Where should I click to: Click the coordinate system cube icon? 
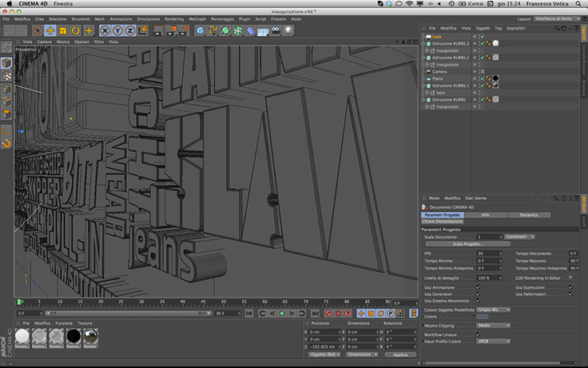tap(143, 30)
